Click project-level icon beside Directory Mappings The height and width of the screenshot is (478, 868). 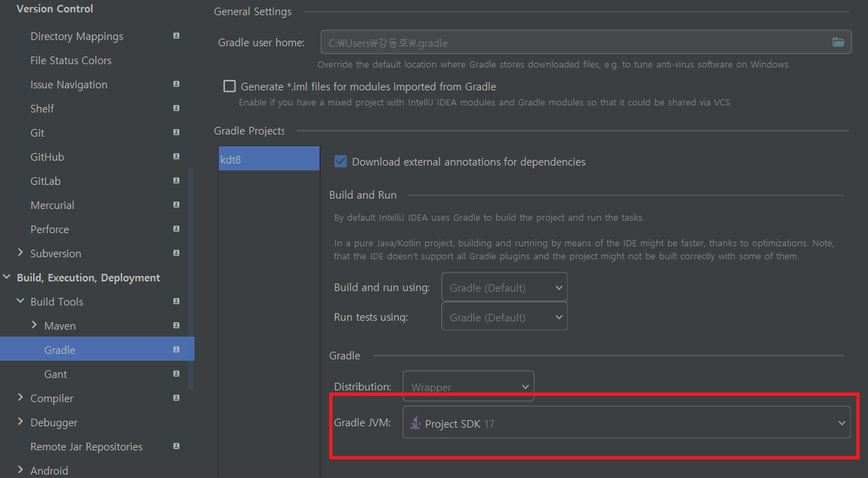(177, 36)
